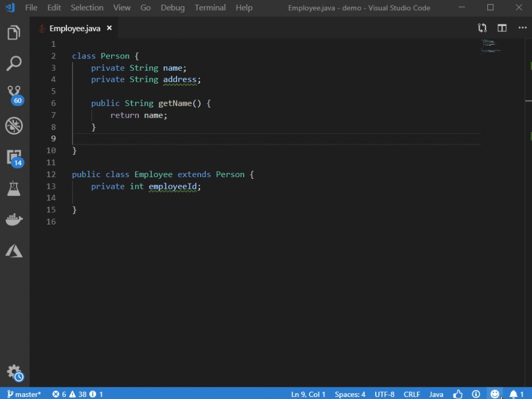The width and height of the screenshot is (532, 399).
Task: Open notifications bell in status bar
Action: pos(517,394)
